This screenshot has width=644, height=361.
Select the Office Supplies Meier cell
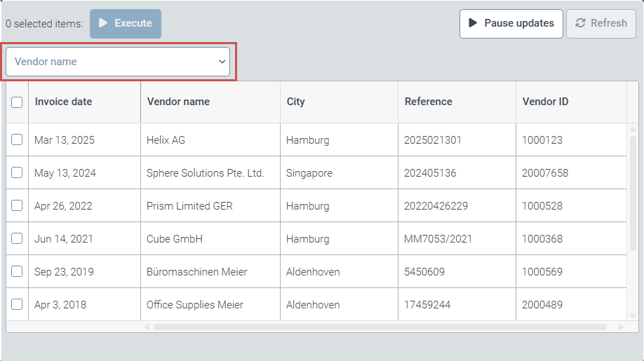(x=210, y=304)
